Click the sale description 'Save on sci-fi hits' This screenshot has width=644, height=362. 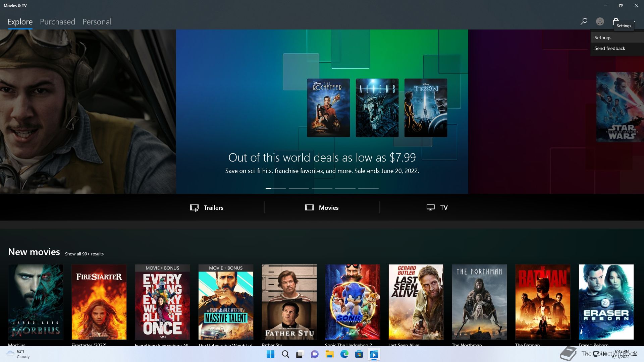(x=322, y=171)
